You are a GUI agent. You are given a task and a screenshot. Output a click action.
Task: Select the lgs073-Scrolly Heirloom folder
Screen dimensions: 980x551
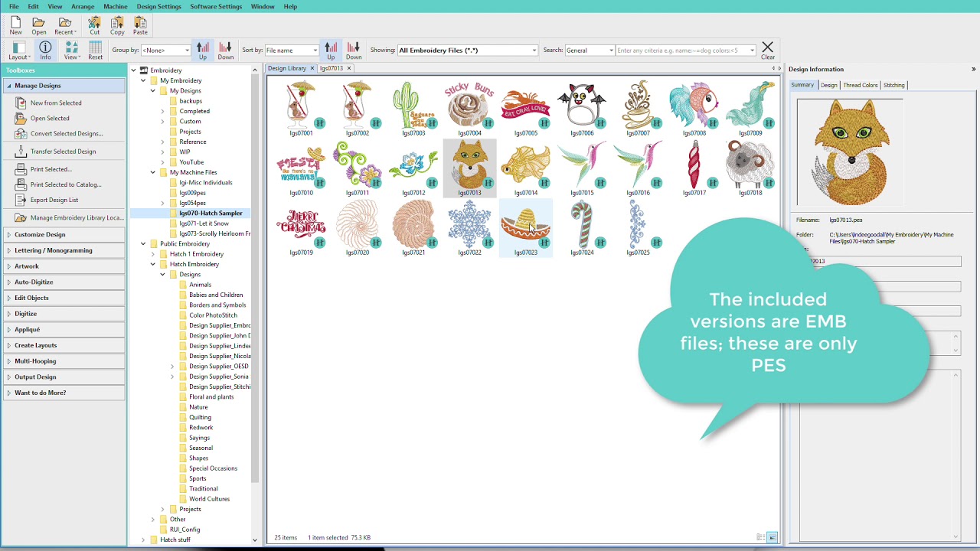214,233
